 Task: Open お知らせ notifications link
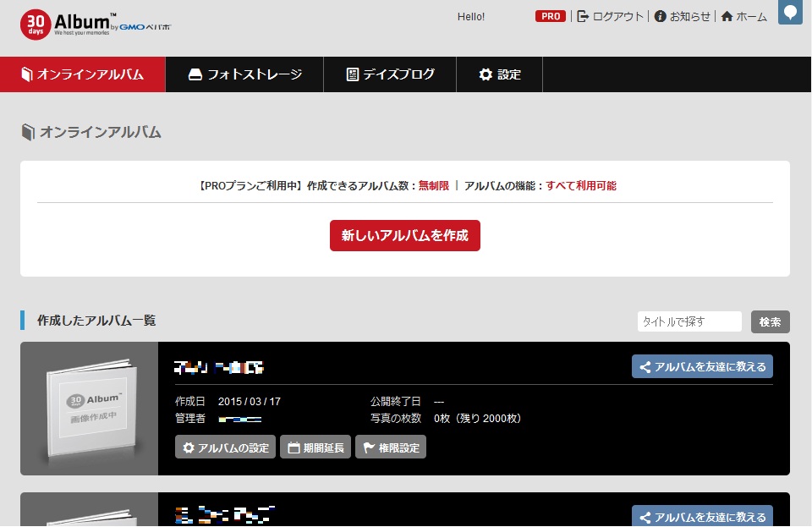coord(683,16)
